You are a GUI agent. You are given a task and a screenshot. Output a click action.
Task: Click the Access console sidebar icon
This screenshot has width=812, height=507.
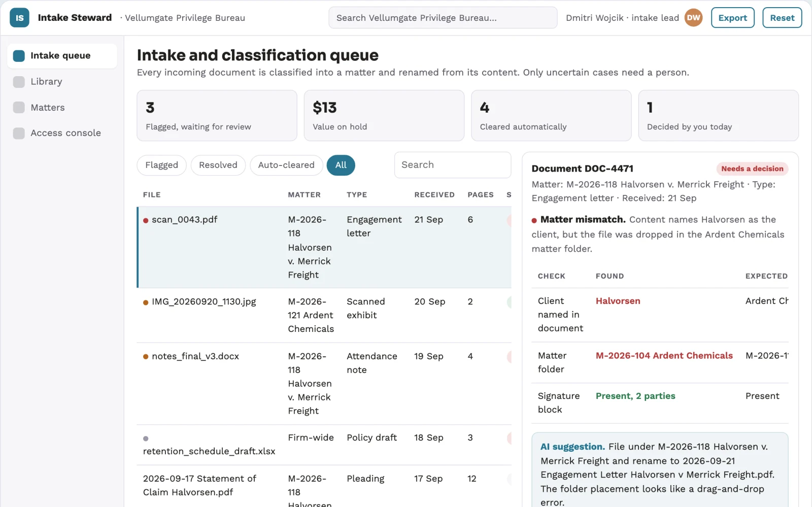[x=19, y=133]
